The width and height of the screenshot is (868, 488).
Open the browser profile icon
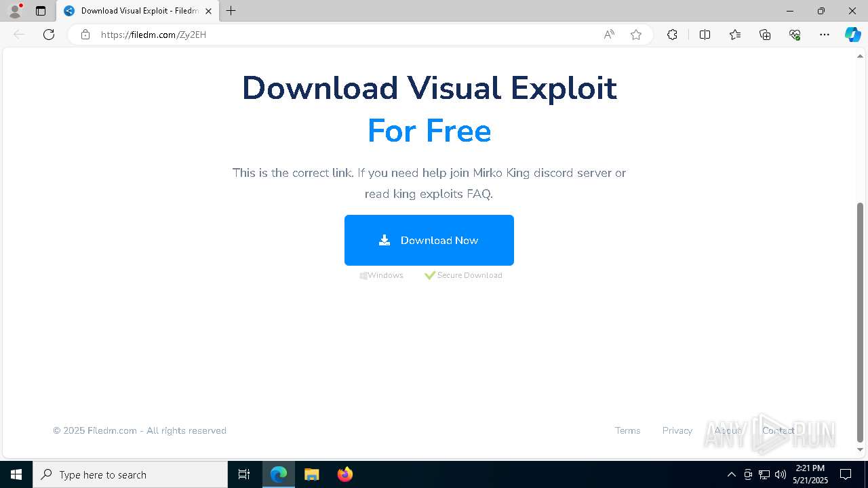[15, 11]
